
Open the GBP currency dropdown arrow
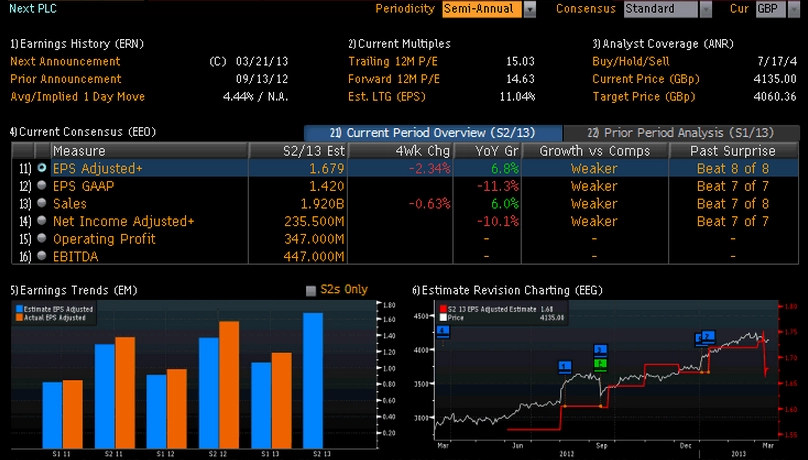(794, 9)
